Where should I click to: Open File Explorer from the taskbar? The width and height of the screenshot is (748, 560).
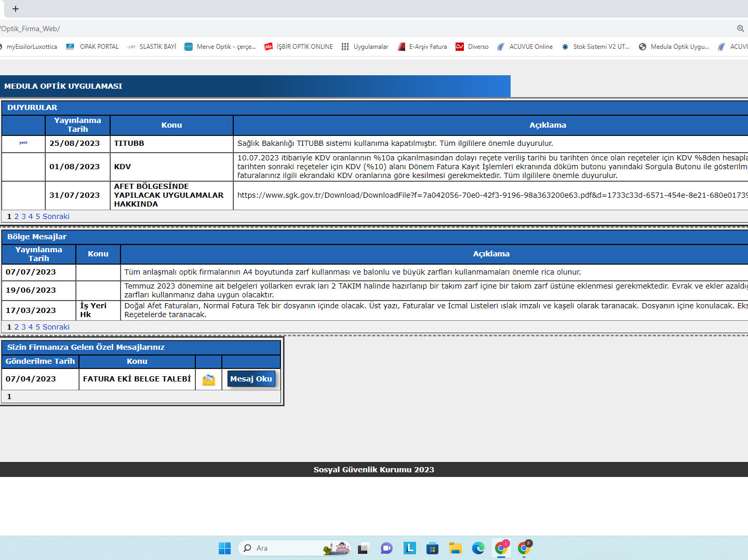click(x=456, y=548)
